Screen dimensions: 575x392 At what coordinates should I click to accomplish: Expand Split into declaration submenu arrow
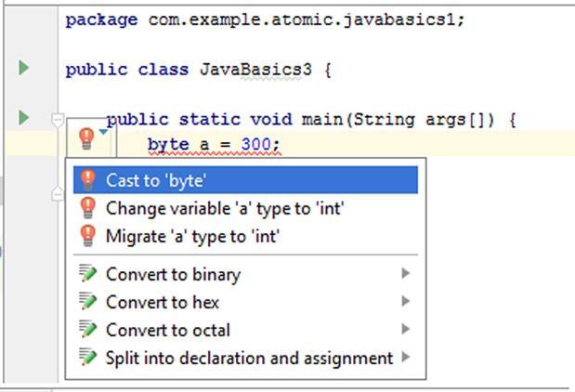pyautogui.click(x=406, y=357)
